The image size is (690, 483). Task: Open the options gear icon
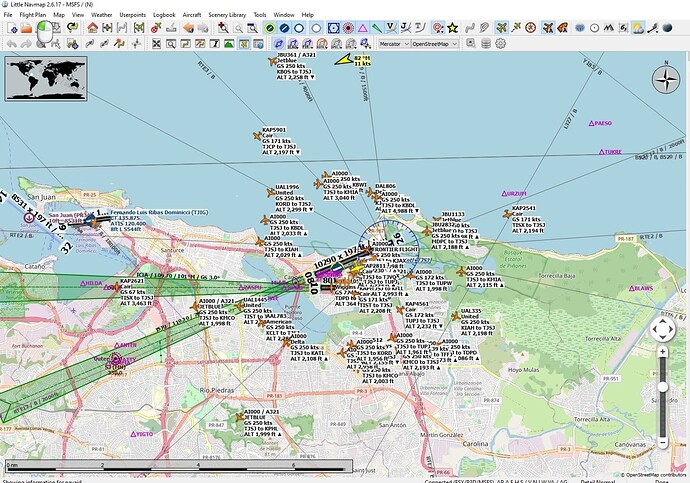[500, 44]
